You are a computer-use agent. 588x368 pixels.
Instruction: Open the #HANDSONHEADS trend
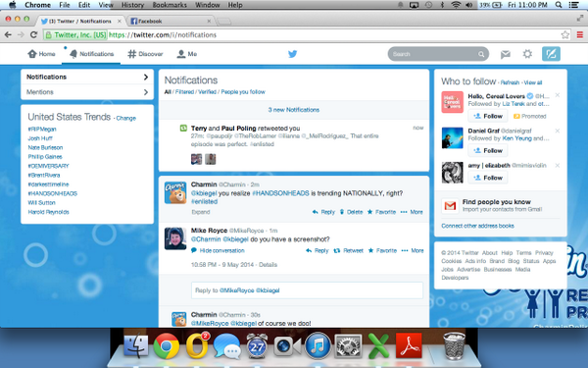53,193
